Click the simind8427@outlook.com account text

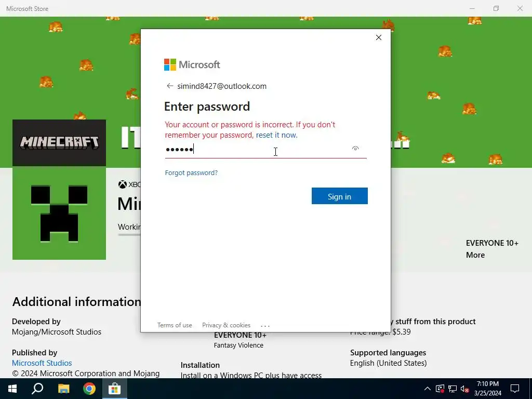222,86
